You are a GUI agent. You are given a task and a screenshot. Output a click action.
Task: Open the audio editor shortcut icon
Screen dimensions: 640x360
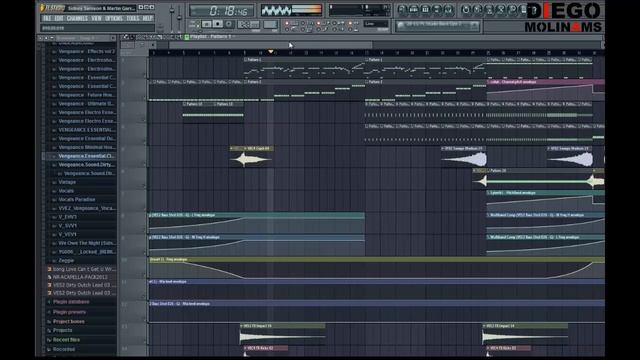500,9
